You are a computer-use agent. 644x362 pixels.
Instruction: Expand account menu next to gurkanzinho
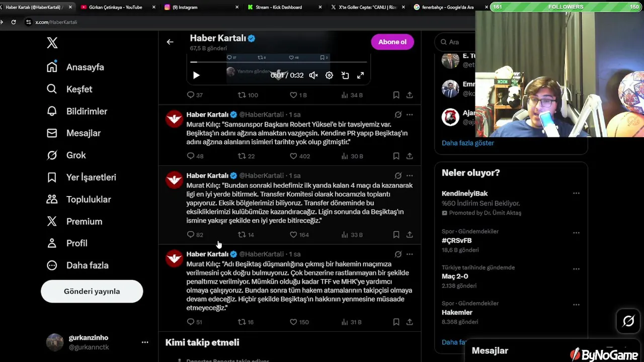[x=145, y=342]
